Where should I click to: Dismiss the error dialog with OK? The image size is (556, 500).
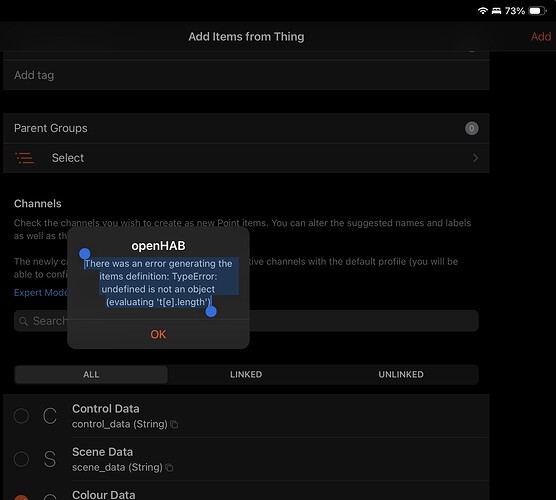158,334
